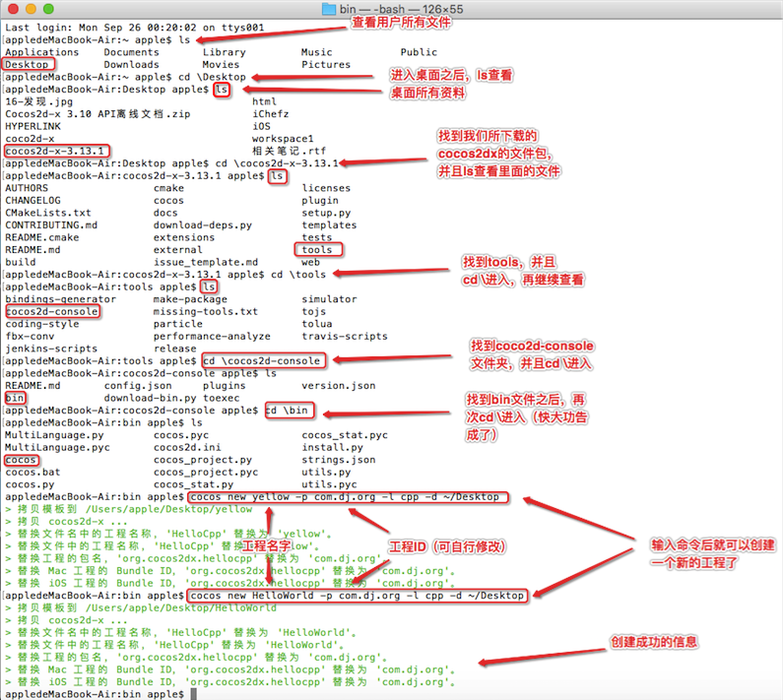Select the "cocos_project.pyc" file name

(x=206, y=472)
